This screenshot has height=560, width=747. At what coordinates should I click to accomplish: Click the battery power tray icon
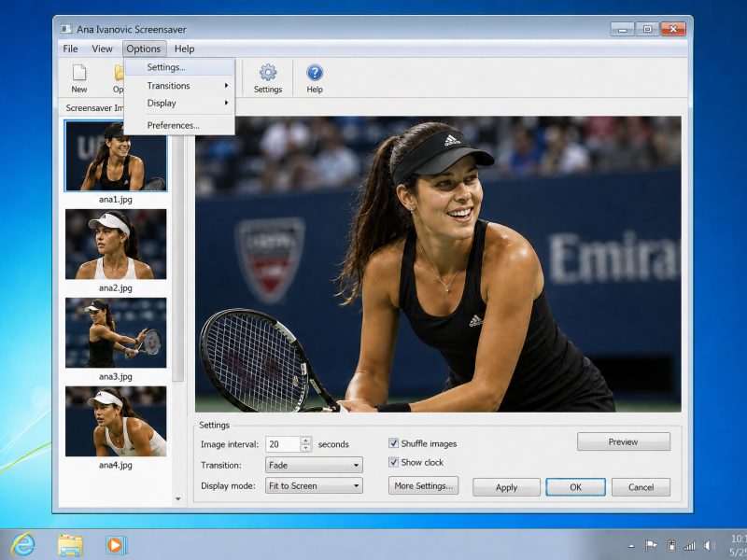point(671,545)
